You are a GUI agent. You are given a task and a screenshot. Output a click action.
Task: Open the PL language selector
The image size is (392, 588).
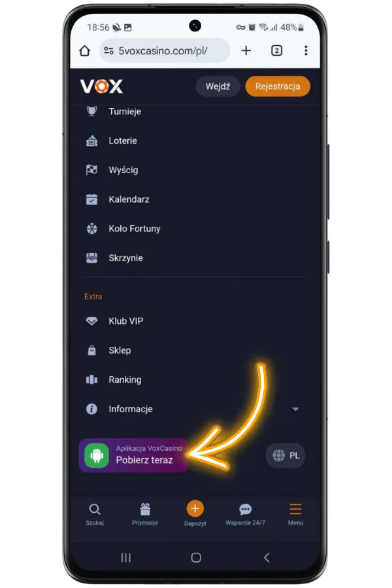point(286,455)
